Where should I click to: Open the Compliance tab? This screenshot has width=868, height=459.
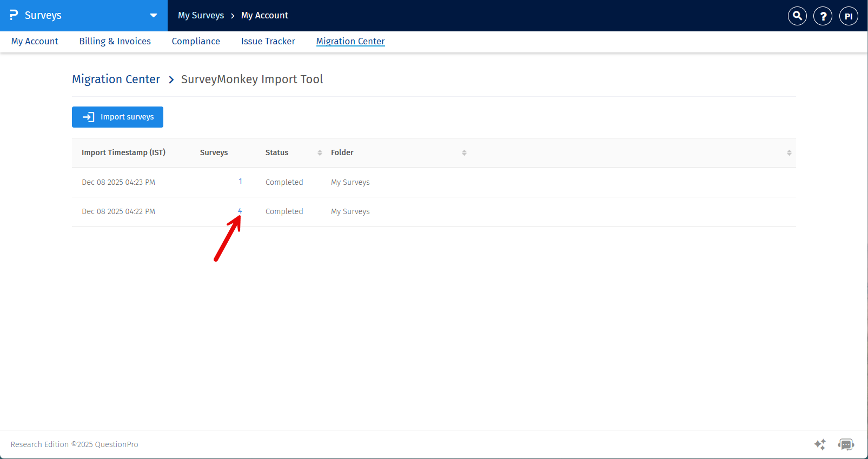[196, 41]
